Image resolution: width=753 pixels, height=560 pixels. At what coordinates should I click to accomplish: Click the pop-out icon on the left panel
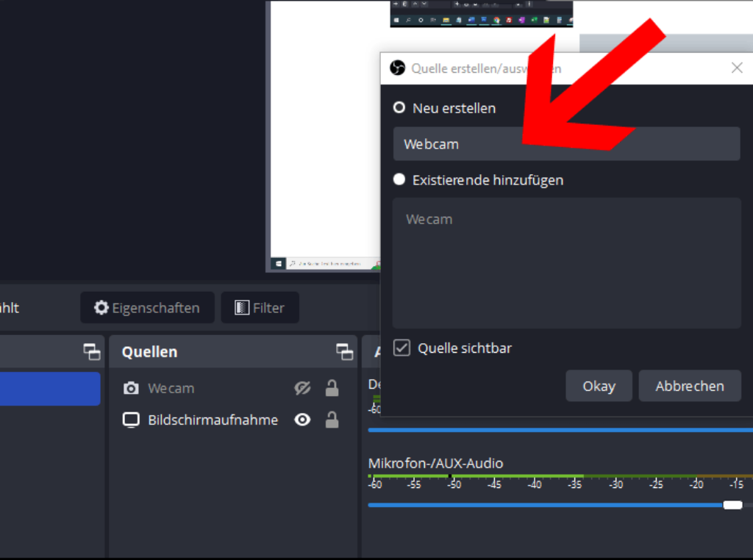point(92,351)
